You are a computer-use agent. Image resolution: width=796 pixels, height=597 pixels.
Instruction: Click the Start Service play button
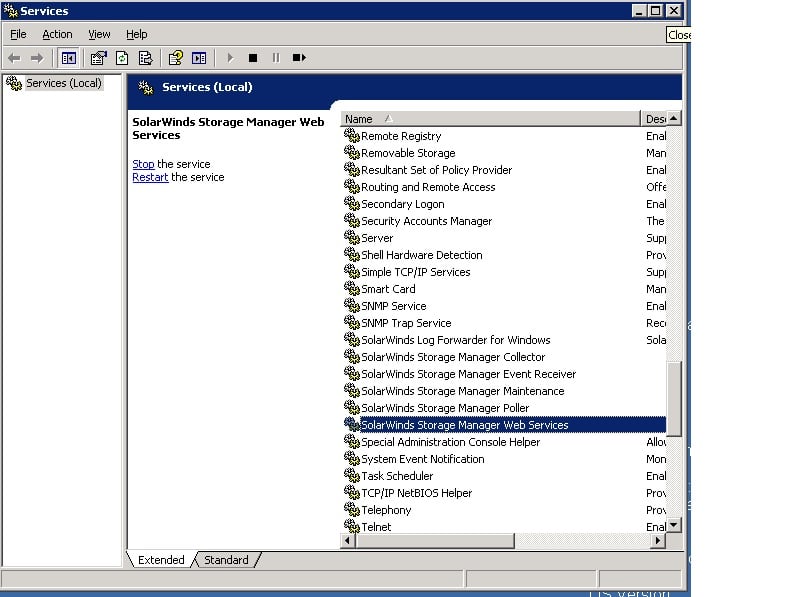(x=230, y=58)
